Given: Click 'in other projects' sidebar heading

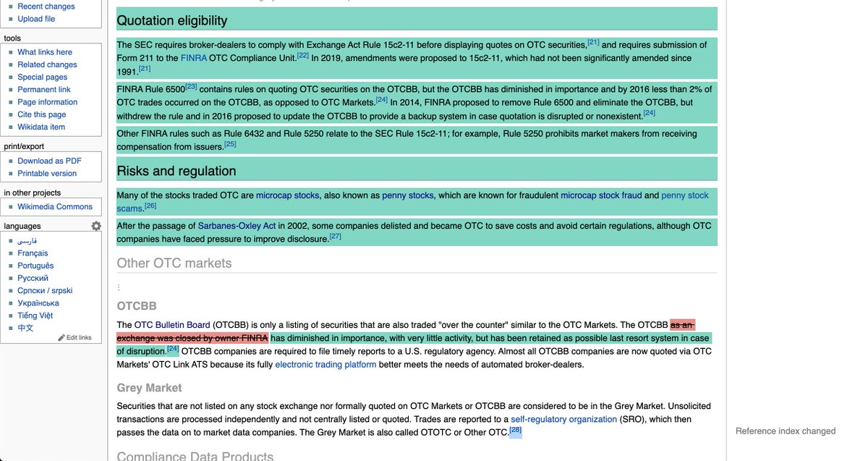Looking at the screenshot, I should point(33,193).
